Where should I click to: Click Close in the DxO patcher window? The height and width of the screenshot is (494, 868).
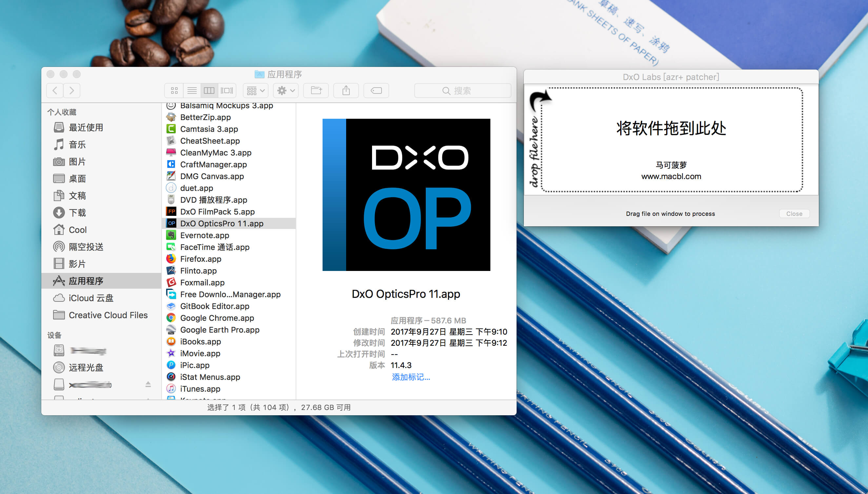(x=794, y=214)
